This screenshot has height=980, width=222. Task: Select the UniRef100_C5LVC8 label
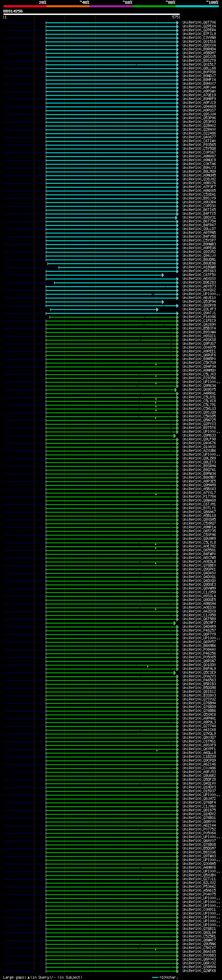199,402
